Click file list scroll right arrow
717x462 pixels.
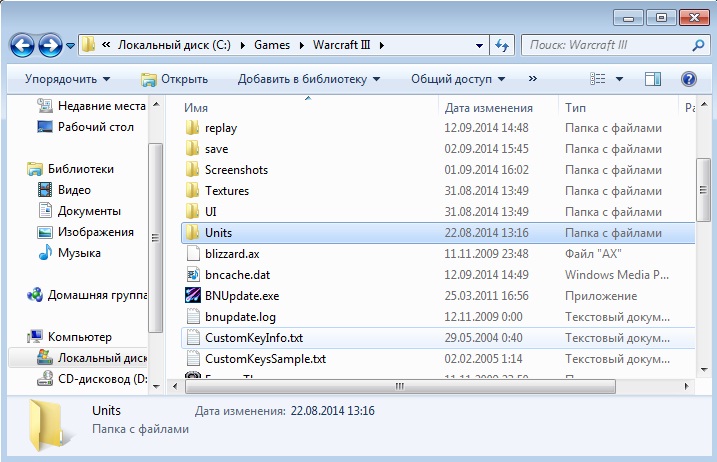tap(686, 387)
